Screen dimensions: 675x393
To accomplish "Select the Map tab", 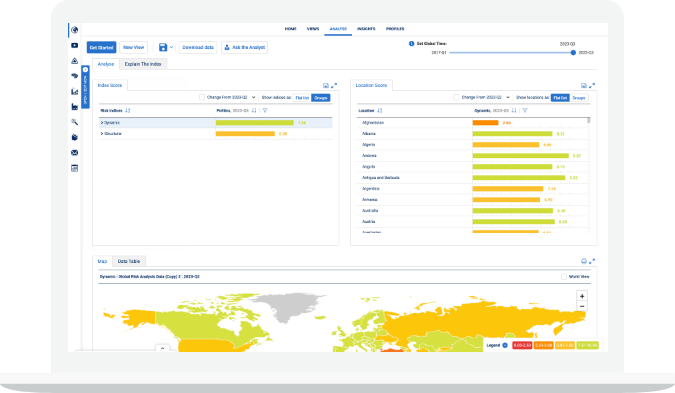I will point(102,261).
